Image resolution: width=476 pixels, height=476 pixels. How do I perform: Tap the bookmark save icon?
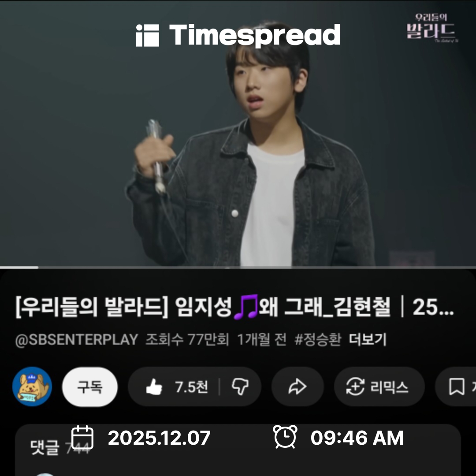457,387
